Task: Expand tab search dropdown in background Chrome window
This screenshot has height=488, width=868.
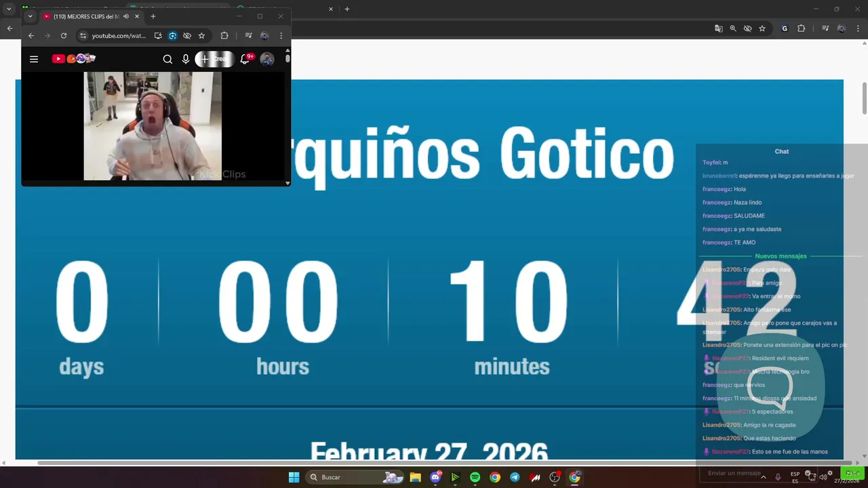Action: [9, 9]
